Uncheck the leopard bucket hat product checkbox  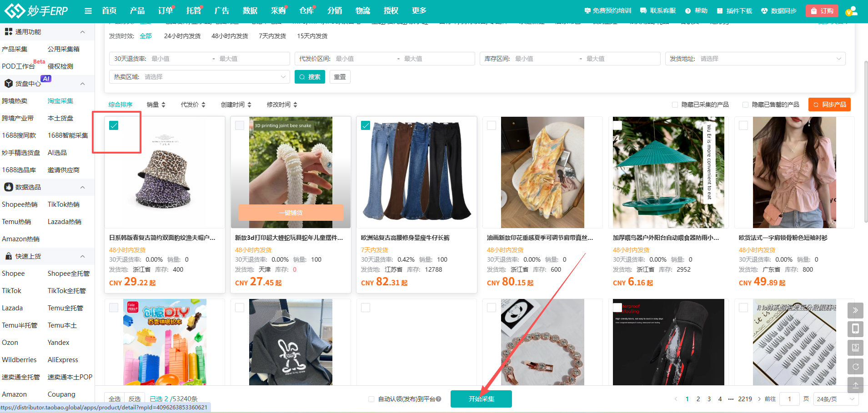pos(114,125)
